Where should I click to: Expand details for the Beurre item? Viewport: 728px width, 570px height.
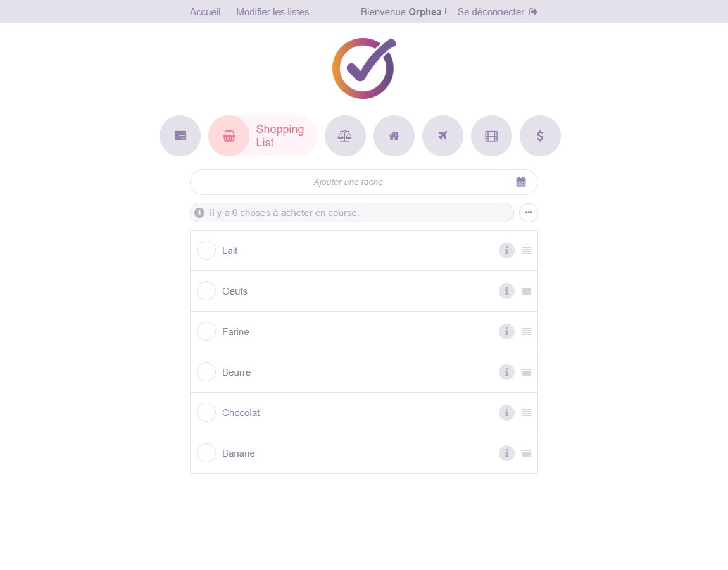(506, 372)
